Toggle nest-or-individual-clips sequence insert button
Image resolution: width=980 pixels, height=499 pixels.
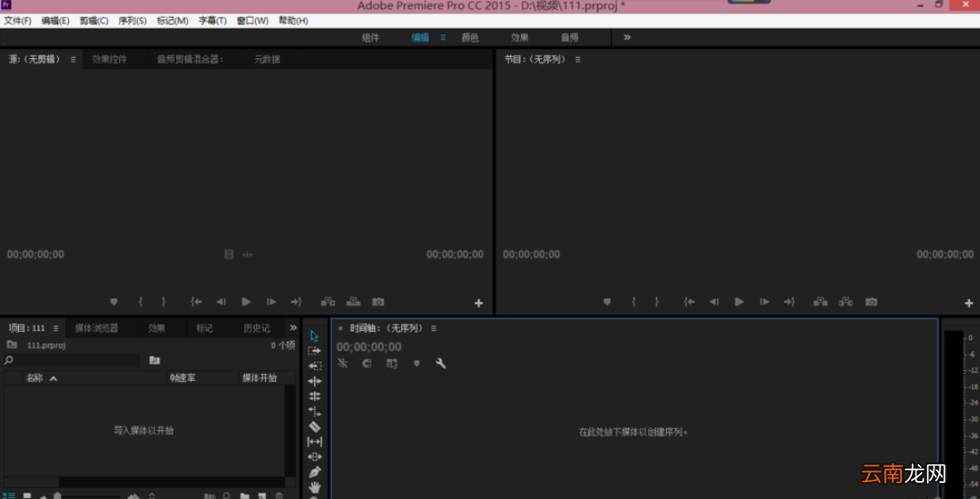[343, 363]
